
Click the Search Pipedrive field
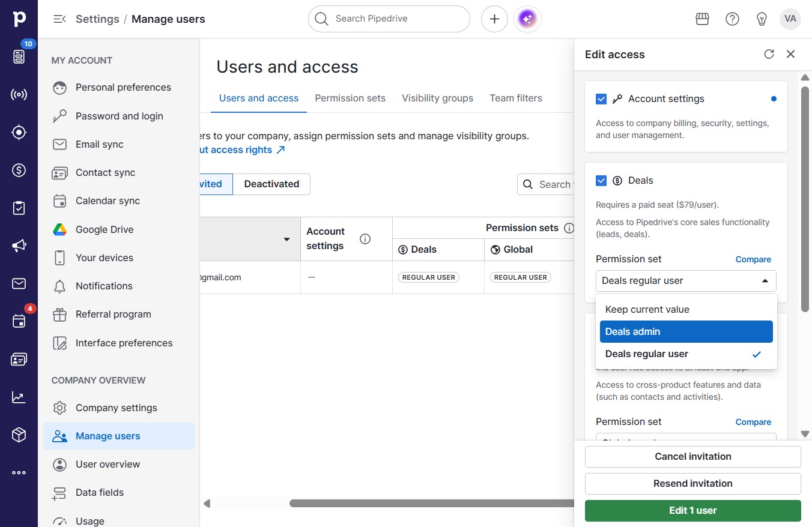[389, 19]
